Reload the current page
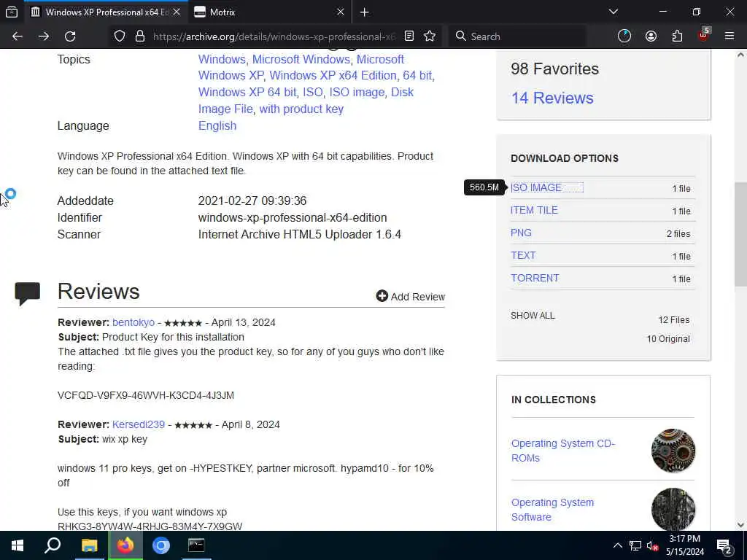The width and height of the screenshot is (747, 560). point(70,36)
